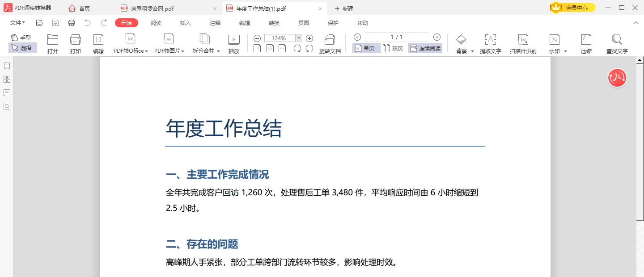Click the small print quick-access icon
The height and width of the screenshot is (277, 644).
coord(72,23)
